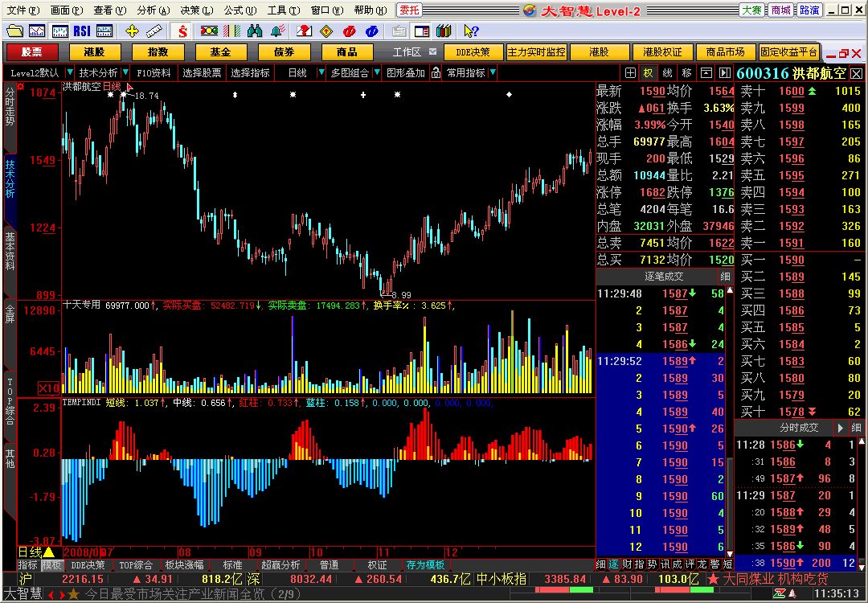Open the 公式(U) menu
This screenshot has width=868, height=603.
[x=240, y=10]
